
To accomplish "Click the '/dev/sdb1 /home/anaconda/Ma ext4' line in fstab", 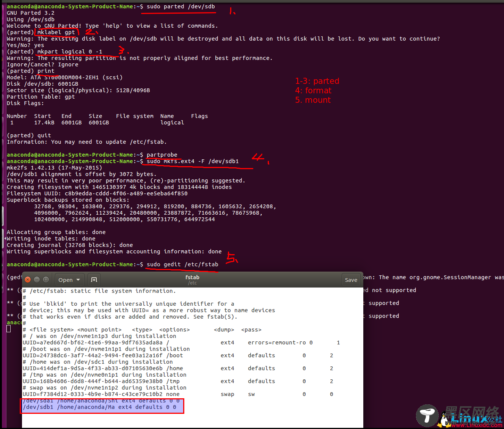I will click(x=99, y=407).
